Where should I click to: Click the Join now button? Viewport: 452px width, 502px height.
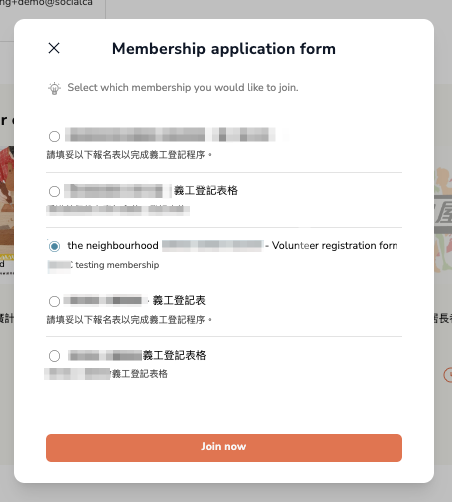224,448
